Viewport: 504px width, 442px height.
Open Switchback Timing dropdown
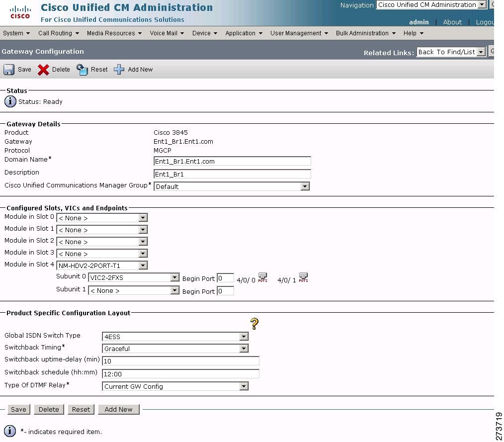pyautogui.click(x=175, y=349)
